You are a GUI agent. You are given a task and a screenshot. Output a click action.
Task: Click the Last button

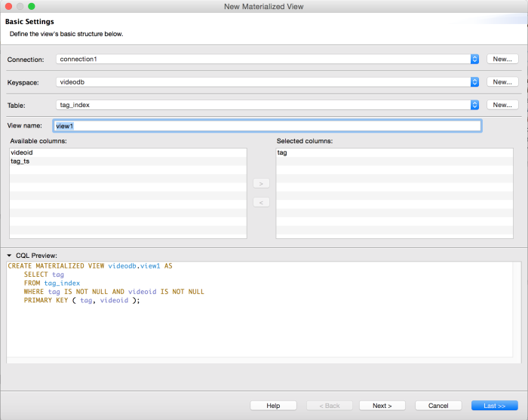pos(494,406)
